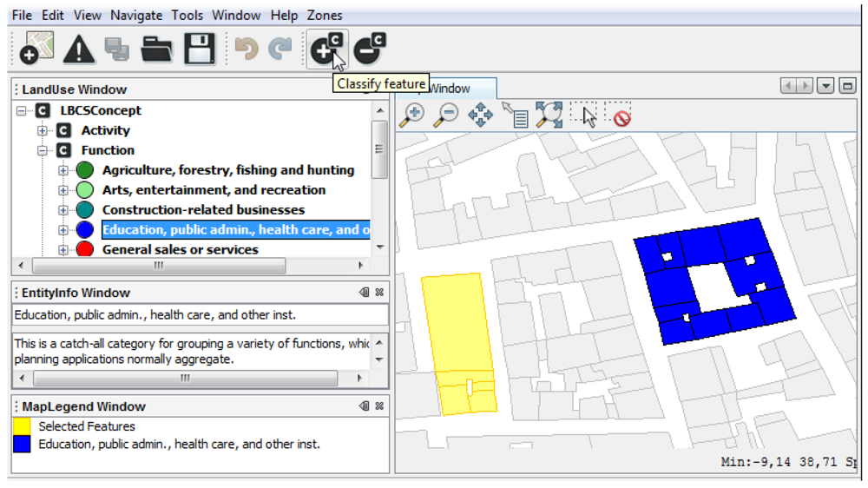Click the add map layer icon
The width and height of the screenshot is (868, 488).
pyautogui.click(x=36, y=49)
